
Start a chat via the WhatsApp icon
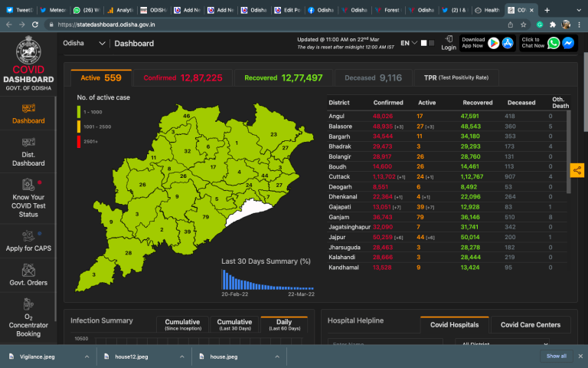[554, 44]
